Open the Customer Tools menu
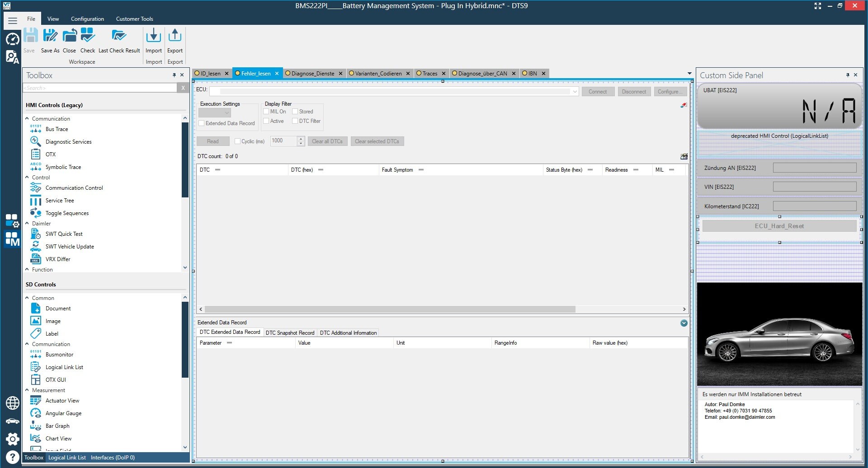 pos(134,19)
